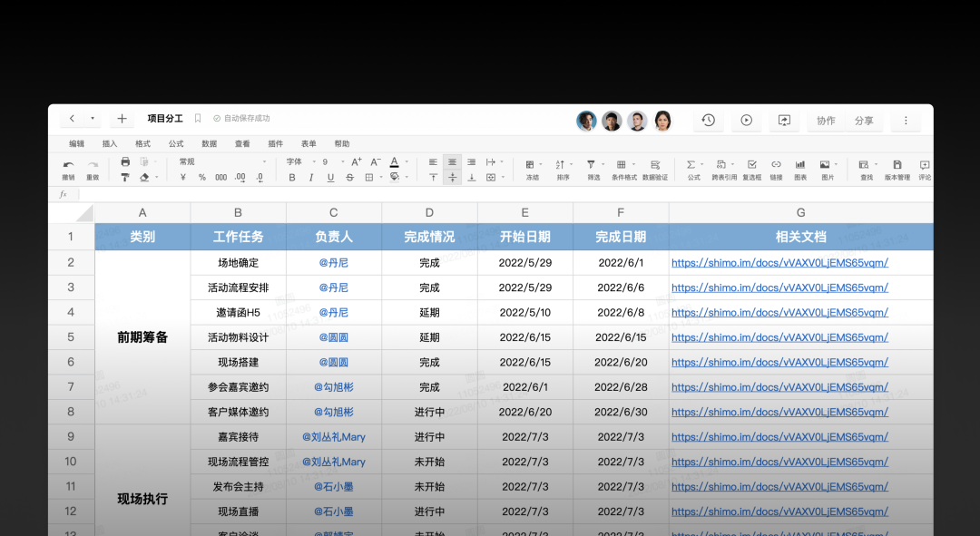Toggle center horizontal alignment

click(x=453, y=161)
